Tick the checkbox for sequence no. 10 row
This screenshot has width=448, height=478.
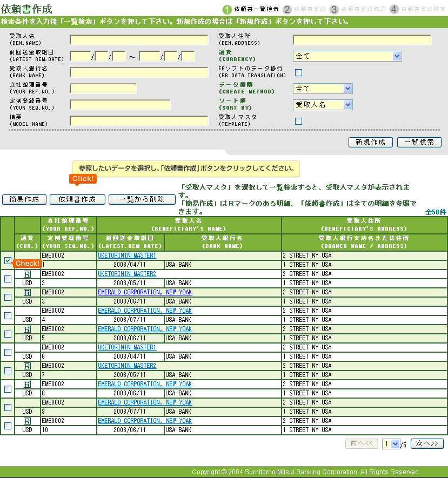[8, 426]
